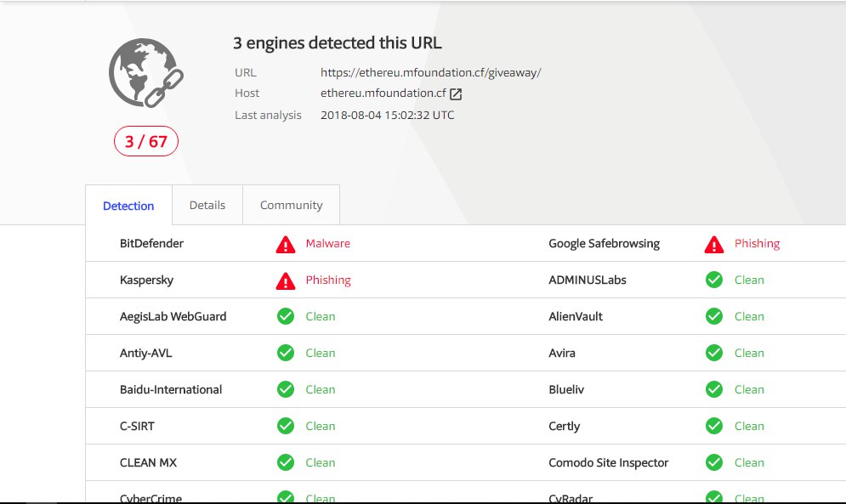Click the BitDefender engine name
The image size is (846, 504).
pyautogui.click(x=151, y=243)
